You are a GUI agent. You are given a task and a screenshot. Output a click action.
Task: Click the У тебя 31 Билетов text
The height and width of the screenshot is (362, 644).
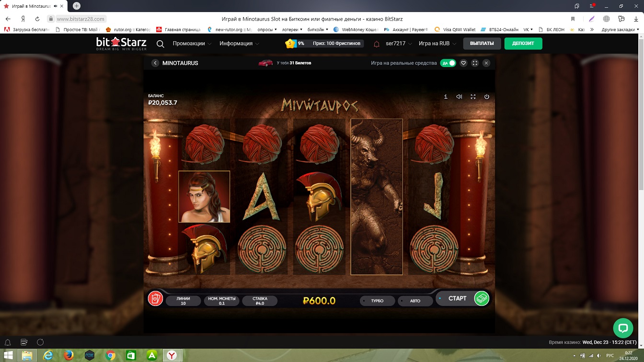click(294, 63)
